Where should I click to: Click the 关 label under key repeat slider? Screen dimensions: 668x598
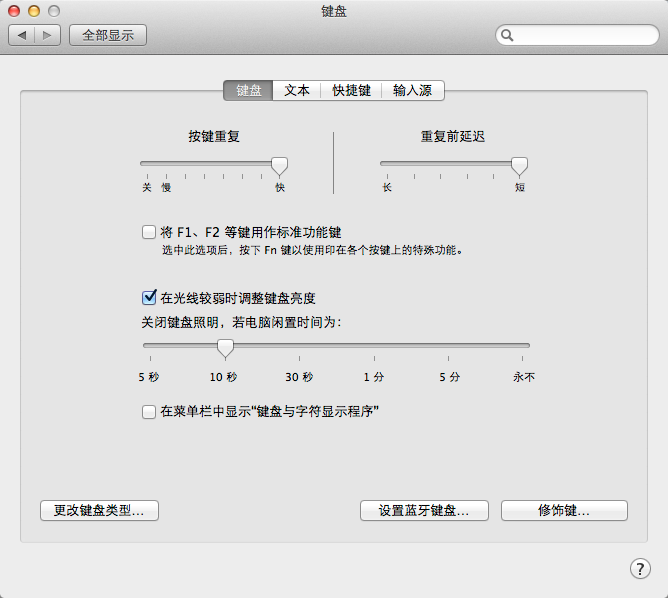(x=147, y=187)
